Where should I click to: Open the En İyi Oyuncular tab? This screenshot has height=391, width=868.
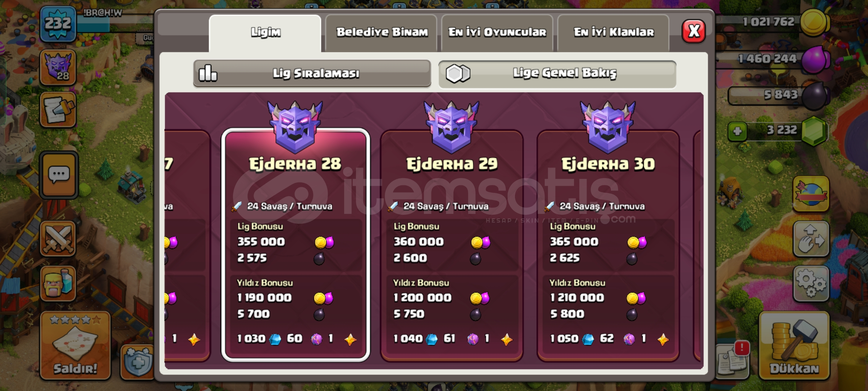point(497,33)
